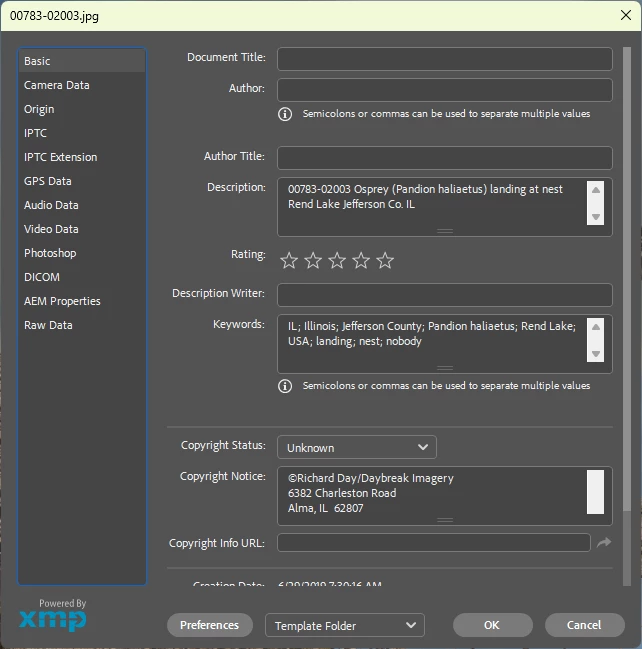Select AEM Properties in the sidebar
Viewport: 642px width, 649px height.
pos(82,301)
